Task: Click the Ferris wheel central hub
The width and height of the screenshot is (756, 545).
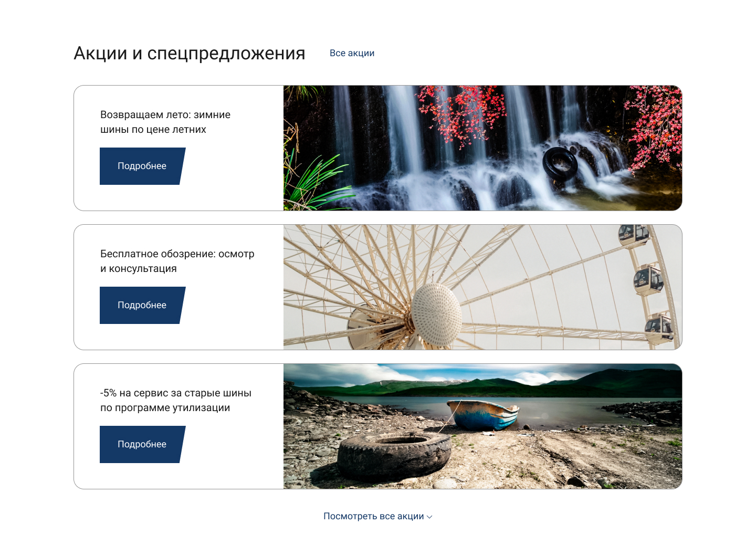Action: [436, 315]
